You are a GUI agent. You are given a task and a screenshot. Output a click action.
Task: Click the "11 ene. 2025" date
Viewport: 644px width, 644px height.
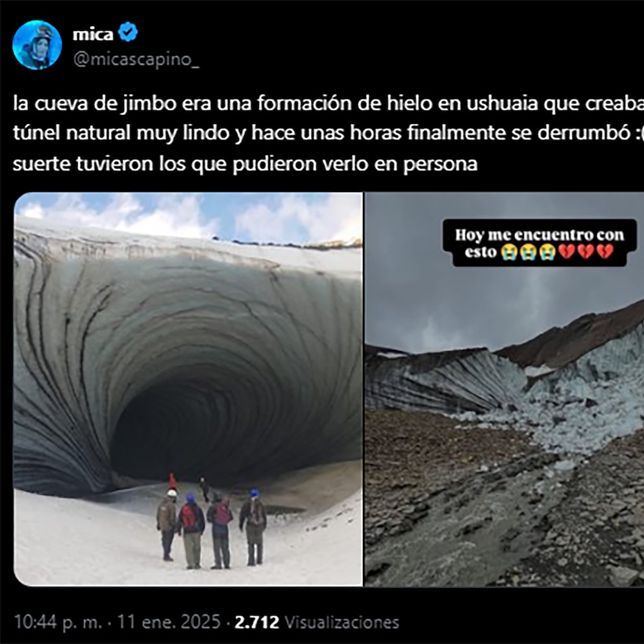[x=169, y=622]
